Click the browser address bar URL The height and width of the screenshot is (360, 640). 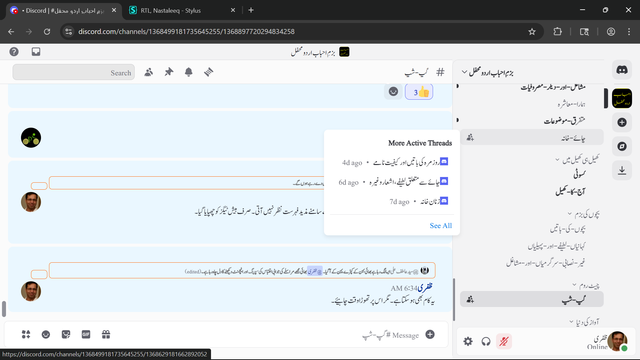pyautogui.click(x=186, y=31)
